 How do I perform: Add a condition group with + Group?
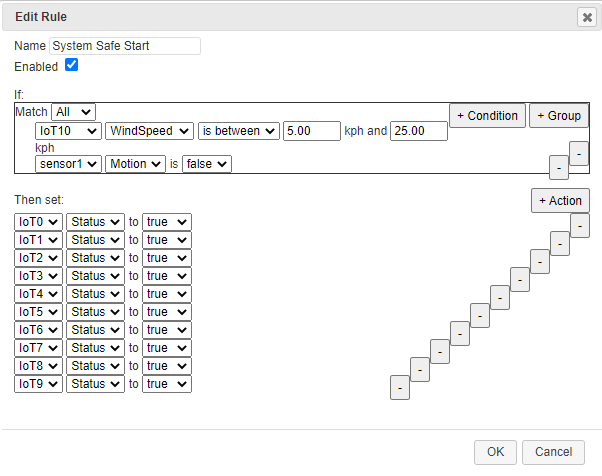[x=558, y=116]
